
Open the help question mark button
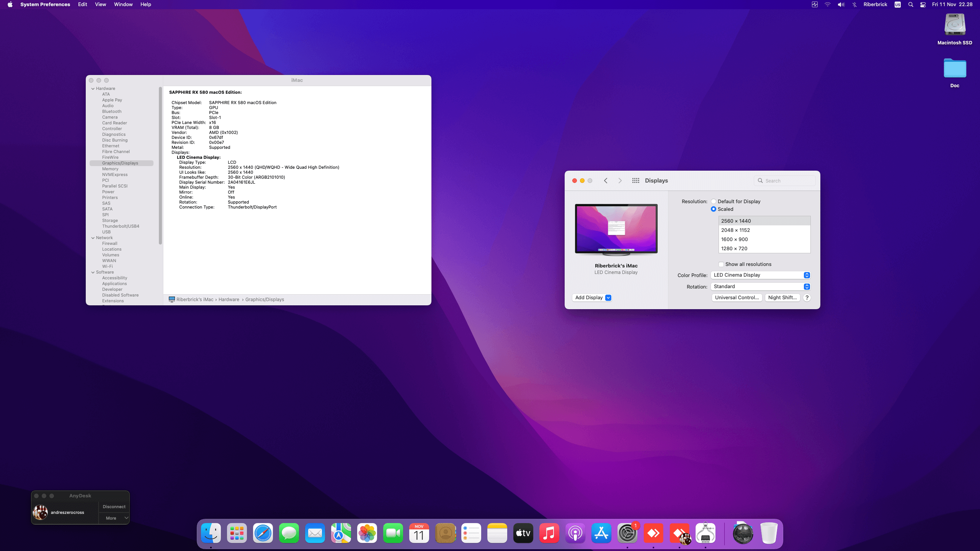[x=807, y=298]
